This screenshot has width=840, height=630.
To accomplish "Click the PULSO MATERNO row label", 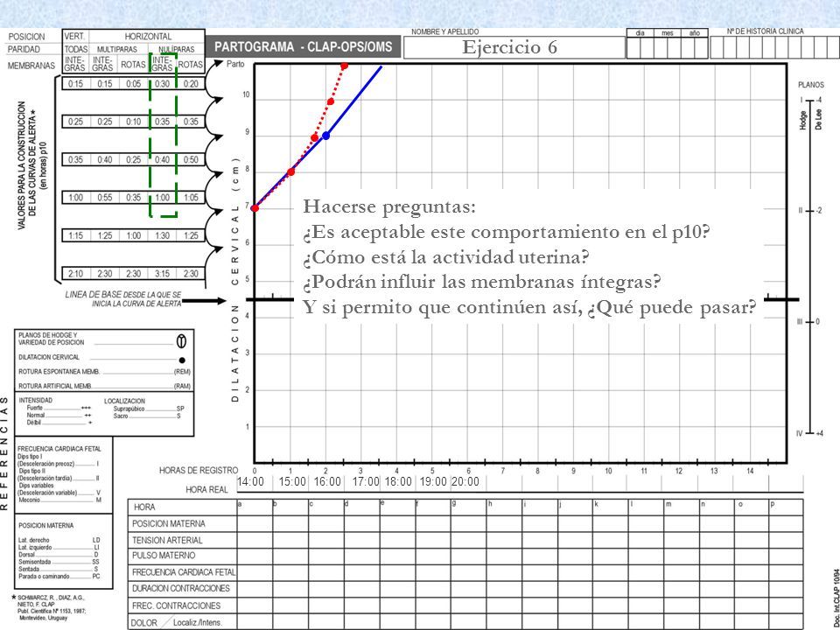I will (x=164, y=556).
